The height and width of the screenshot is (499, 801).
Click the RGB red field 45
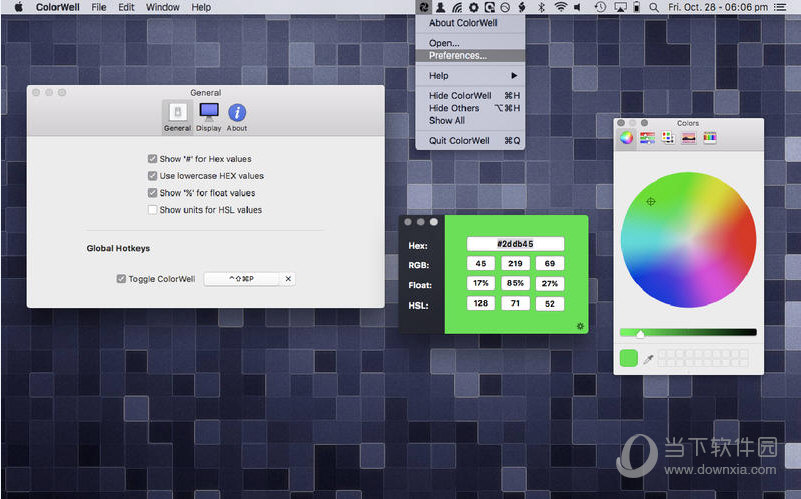point(481,264)
